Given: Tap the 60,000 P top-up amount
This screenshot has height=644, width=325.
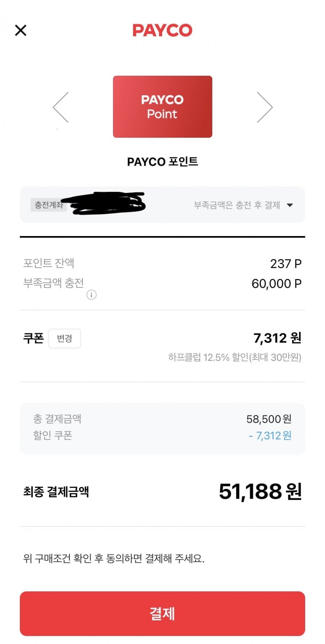Looking at the screenshot, I should (276, 284).
